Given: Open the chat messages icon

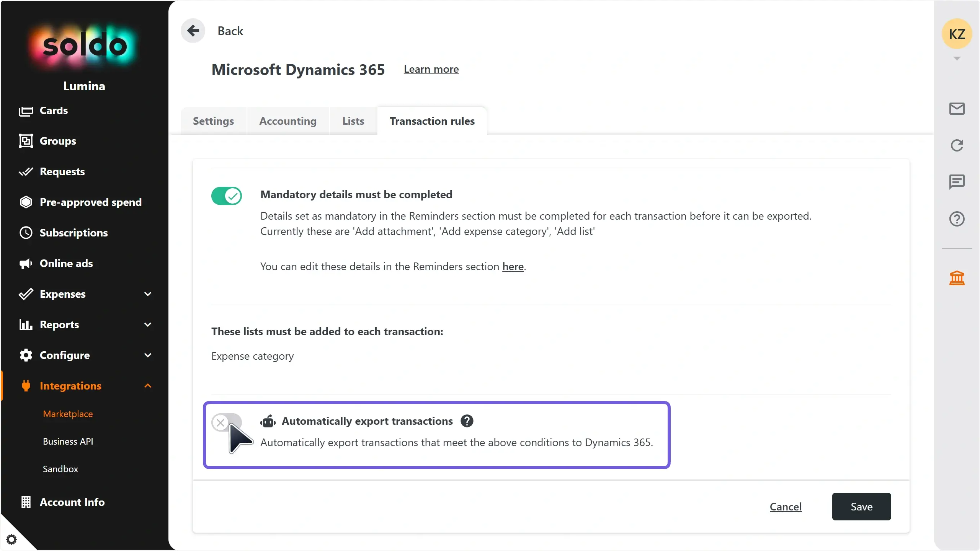Looking at the screenshot, I should tap(957, 182).
